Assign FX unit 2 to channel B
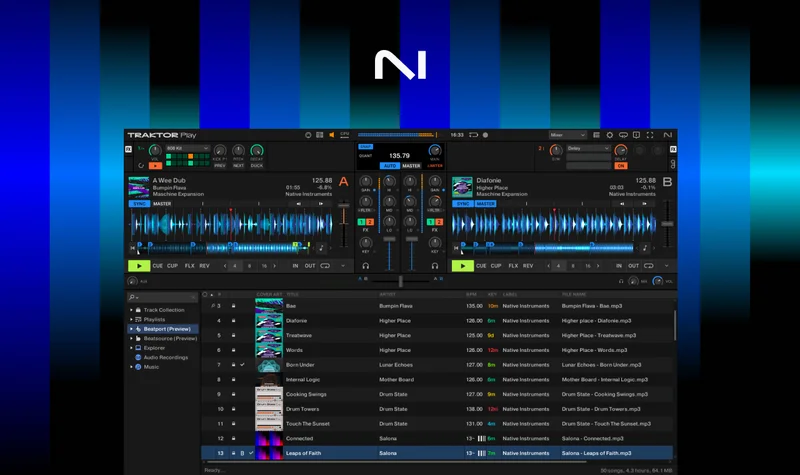The height and width of the screenshot is (475, 800). click(439, 222)
